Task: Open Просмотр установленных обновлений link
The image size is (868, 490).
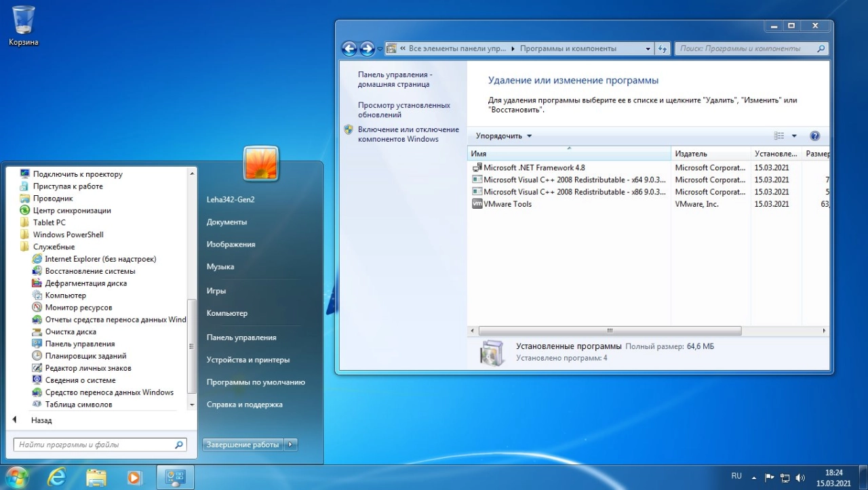Action: tap(404, 110)
